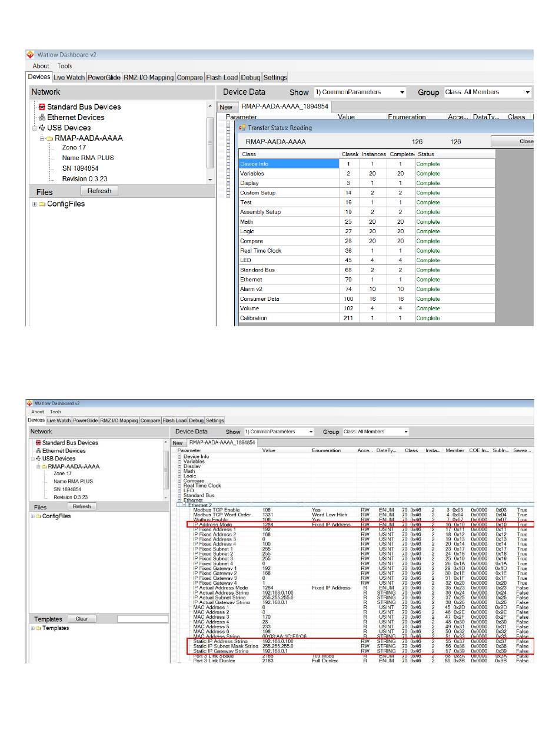
Task: Open the Compare tab in the Ethernet 2 parameters window
Action: tap(151, 420)
